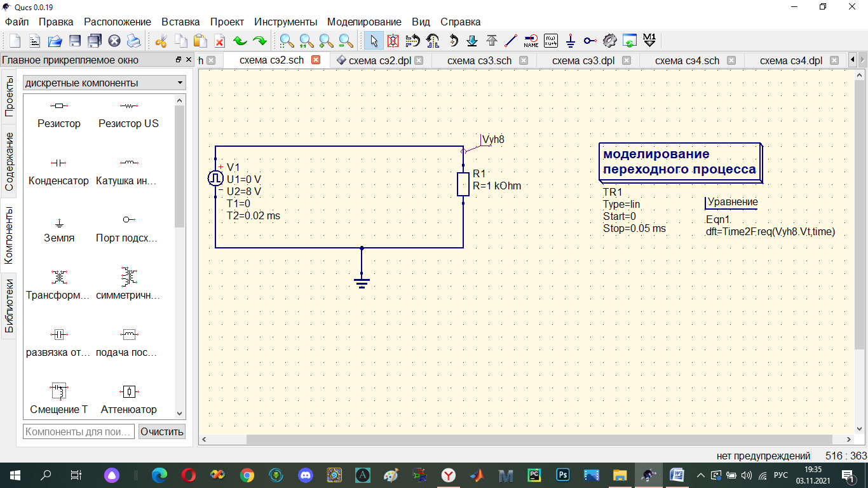868x488 pixels.
Task: Focus the component search field
Action: click(79, 431)
